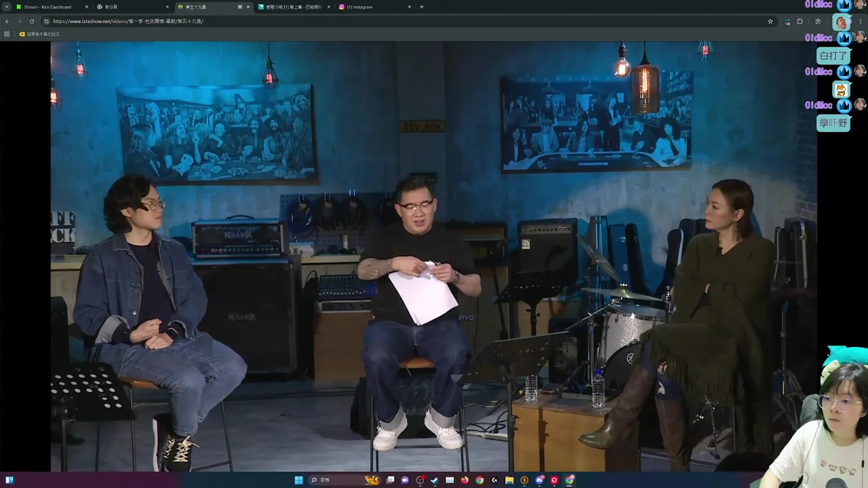View site information icon beside URL
Screen dimensions: 868x488
pyautogui.click(x=46, y=21)
